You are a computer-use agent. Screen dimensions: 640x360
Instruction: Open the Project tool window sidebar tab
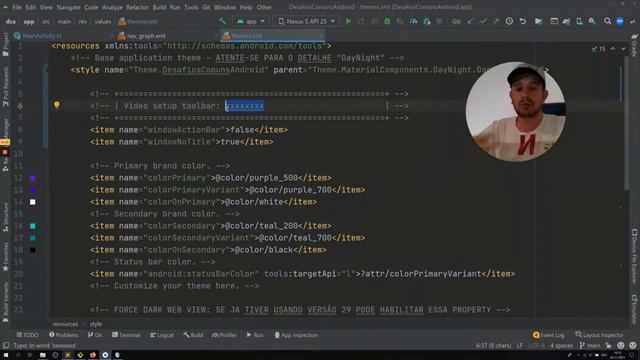(x=5, y=45)
